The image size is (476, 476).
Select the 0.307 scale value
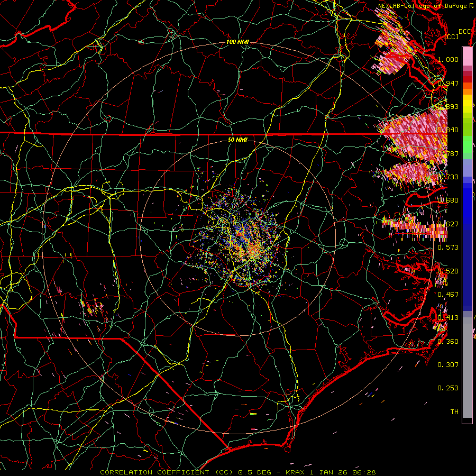click(448, 365)
